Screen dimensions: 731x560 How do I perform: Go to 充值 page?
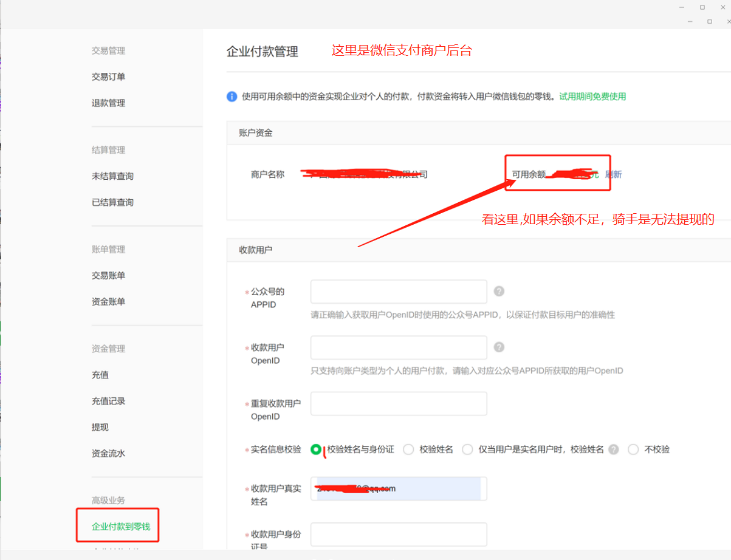100,375
